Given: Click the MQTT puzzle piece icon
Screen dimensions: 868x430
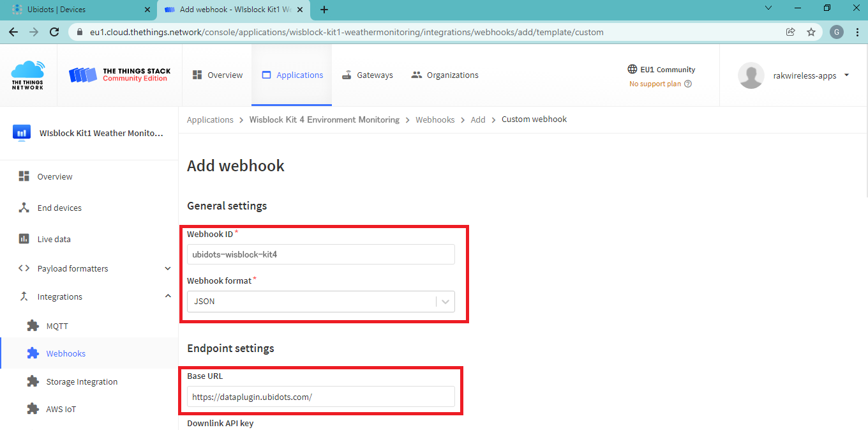Looking at the screenshot, I should pyautogui.click(x=33, y=326).
